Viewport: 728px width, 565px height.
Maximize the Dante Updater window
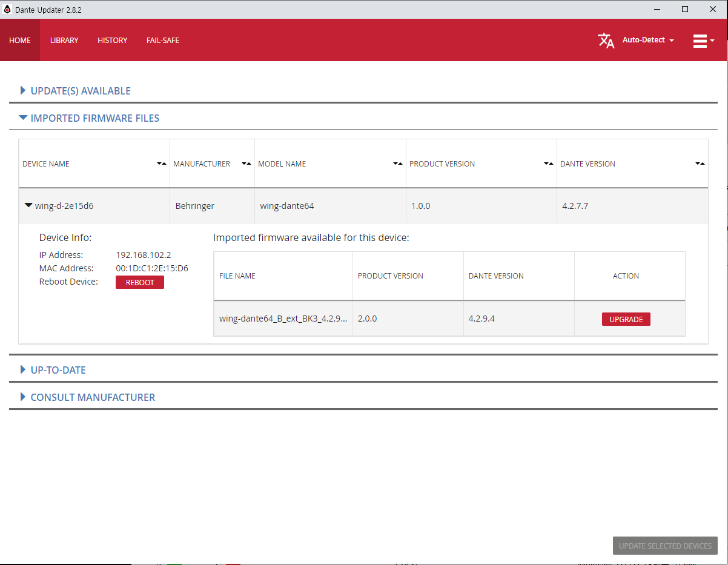[x=685, y=9]
